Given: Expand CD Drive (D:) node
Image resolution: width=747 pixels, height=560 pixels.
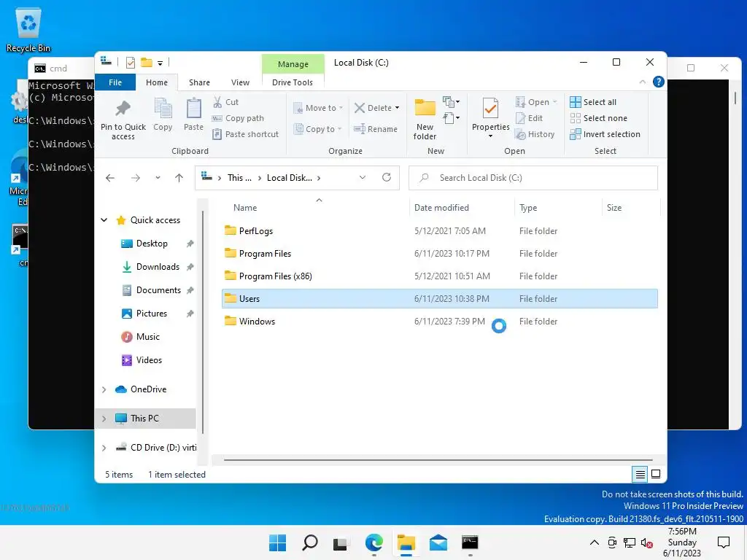Looking at the screenshot, I should tap(104, 448).
